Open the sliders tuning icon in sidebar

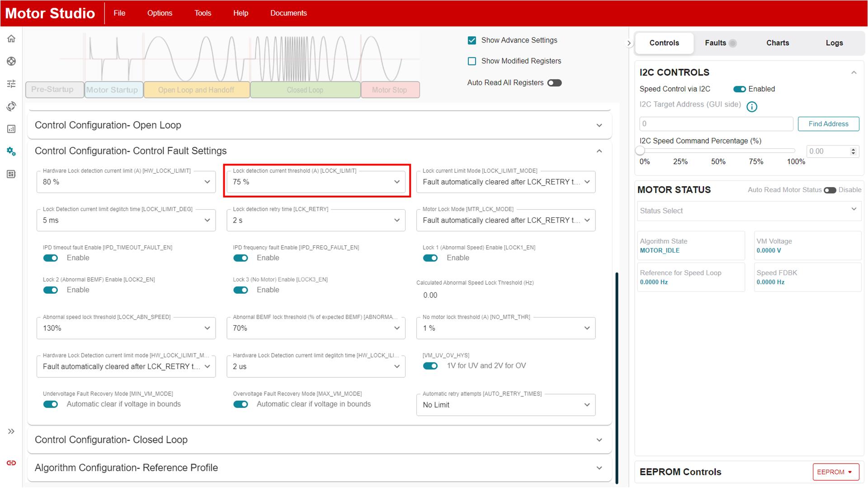(x=11, y=84)
